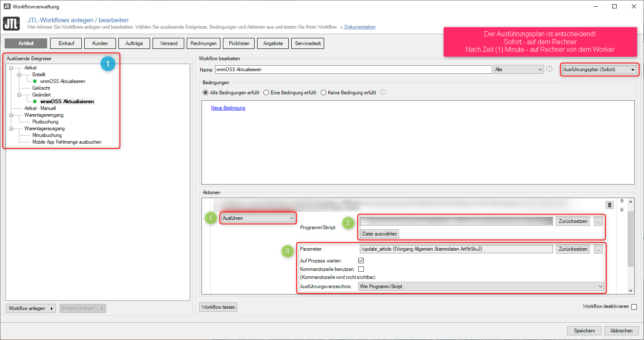Open variable picker beside Parameter Zurücksetzen
The image size is (644, 340).
tap(598, 249)
